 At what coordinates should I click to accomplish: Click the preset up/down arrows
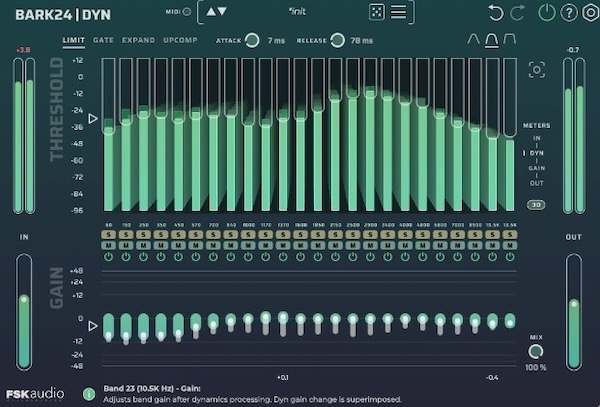coord(215,13)
